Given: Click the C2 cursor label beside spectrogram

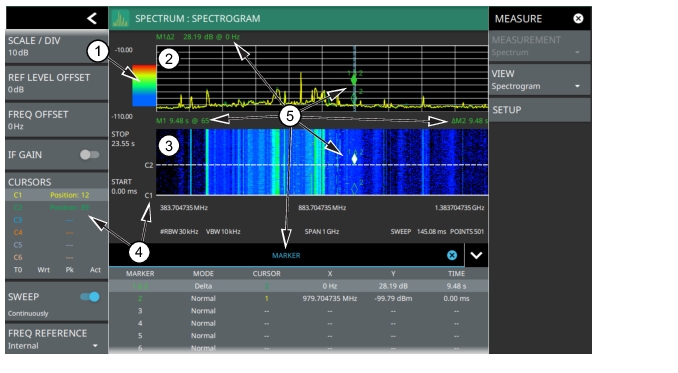Looking at the screenshot, I should (149, 165).
